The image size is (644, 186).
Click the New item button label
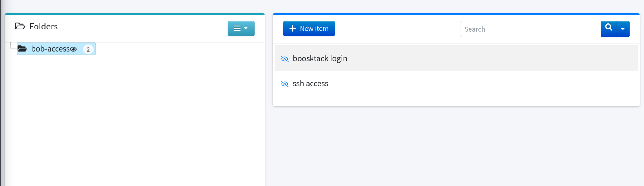314,29
